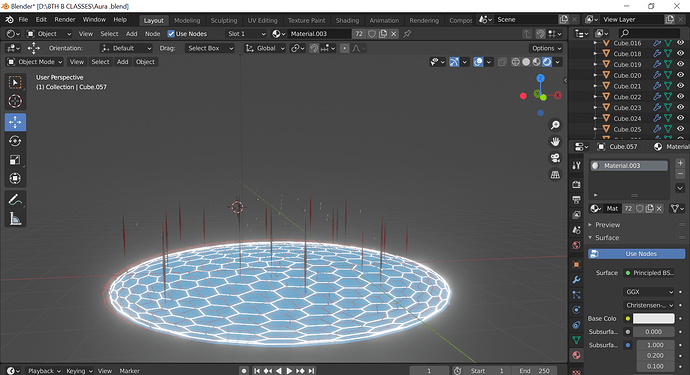The image size is (690, 375).
Task: Hide Cube.018 in the outliner
Action: click(x=680, y=54)
